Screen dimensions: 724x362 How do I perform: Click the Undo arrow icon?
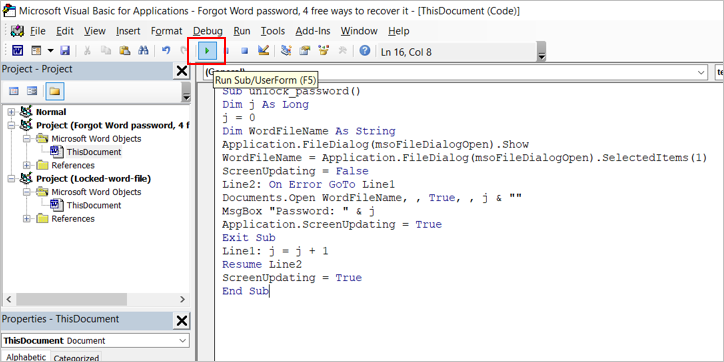pos(166,51)
